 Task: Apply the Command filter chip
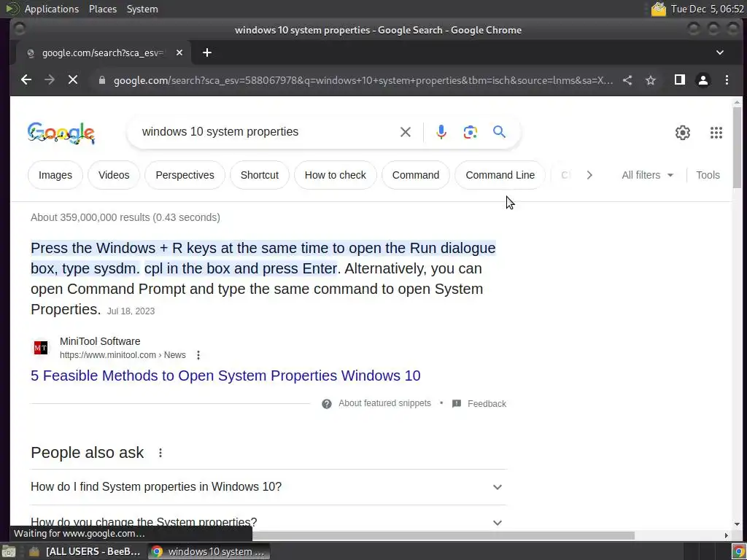coord(416,175)
